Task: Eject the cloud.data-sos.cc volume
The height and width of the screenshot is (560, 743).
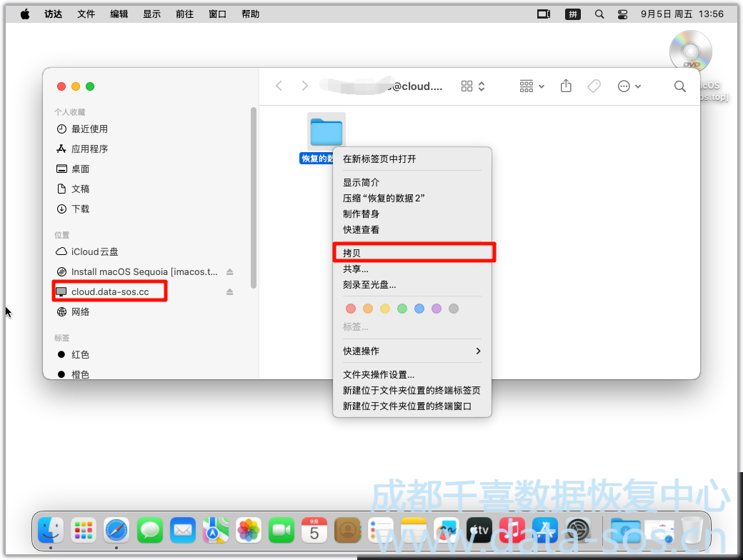Action: [230, 292]
